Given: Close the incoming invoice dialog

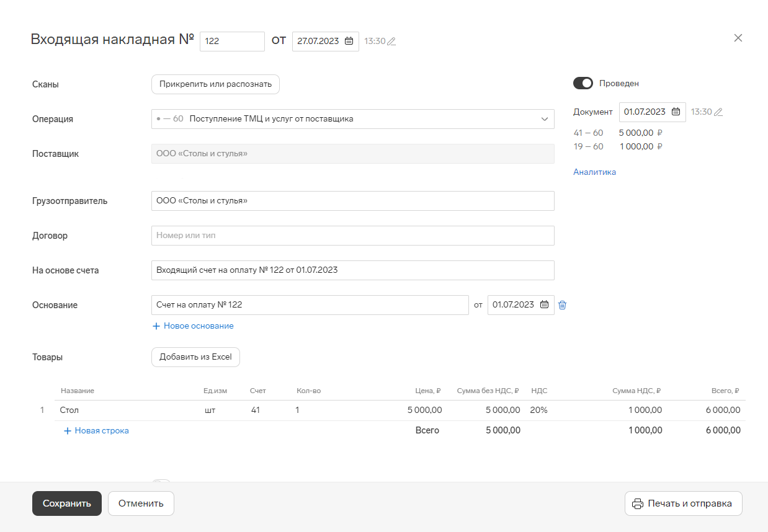Looking at the screenshot, I should pyautogui.click(x=738, y=38).
